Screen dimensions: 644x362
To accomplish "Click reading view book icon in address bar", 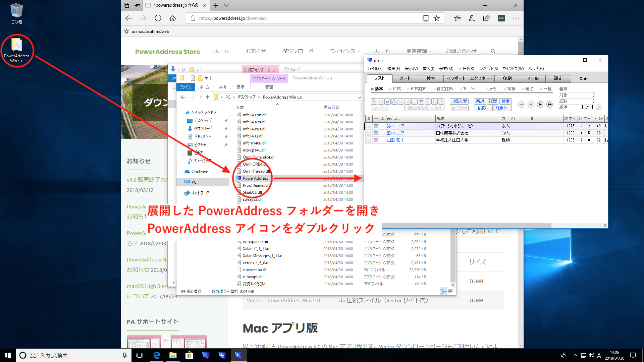I will (426, 18).
